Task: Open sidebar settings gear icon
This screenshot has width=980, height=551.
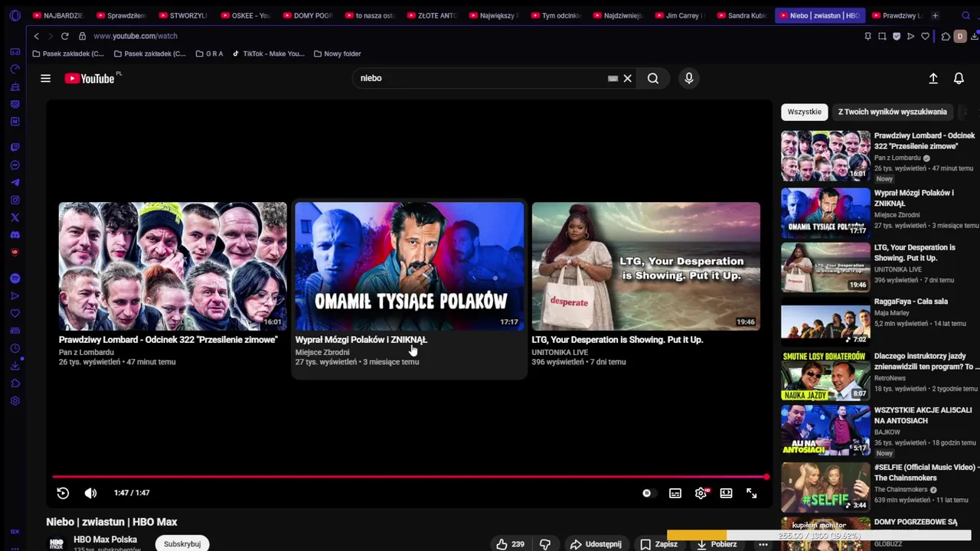Action: tap(15, 401)
